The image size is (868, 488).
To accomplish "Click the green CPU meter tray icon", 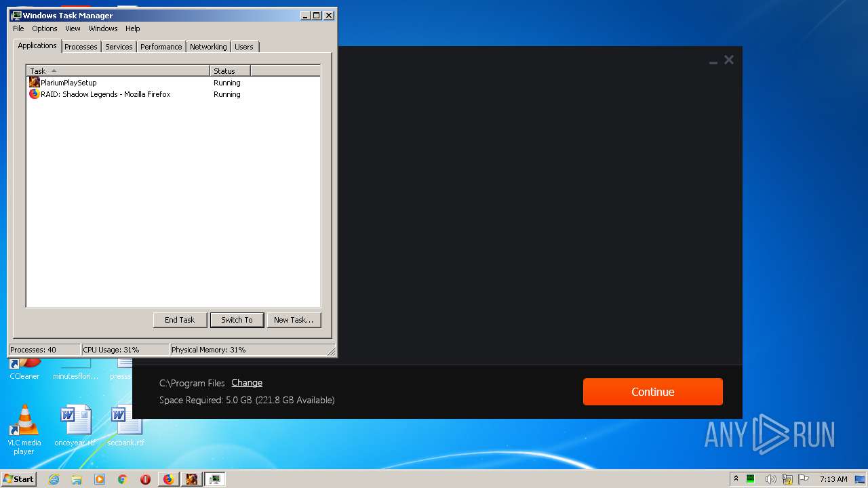I will tap(751, 479).
